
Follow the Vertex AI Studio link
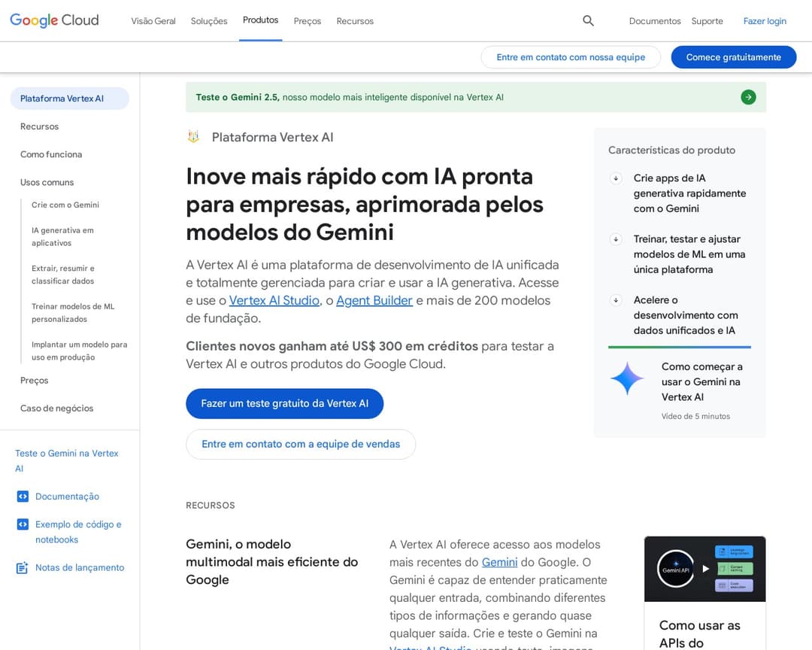(274, 301)
